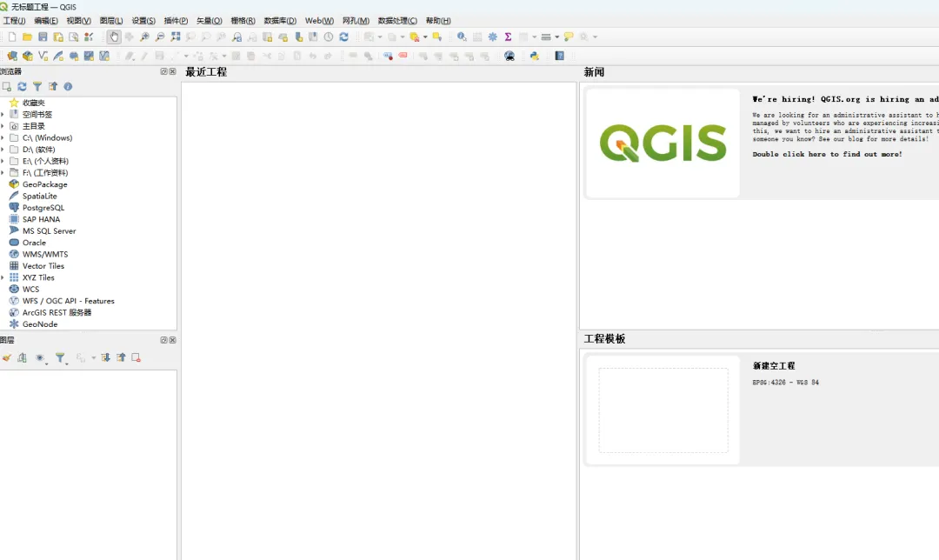Screen dimensions: 939x560
Task: Open the Data Source Manager icon
Action: pyautogui.click(x=12, y=56)
